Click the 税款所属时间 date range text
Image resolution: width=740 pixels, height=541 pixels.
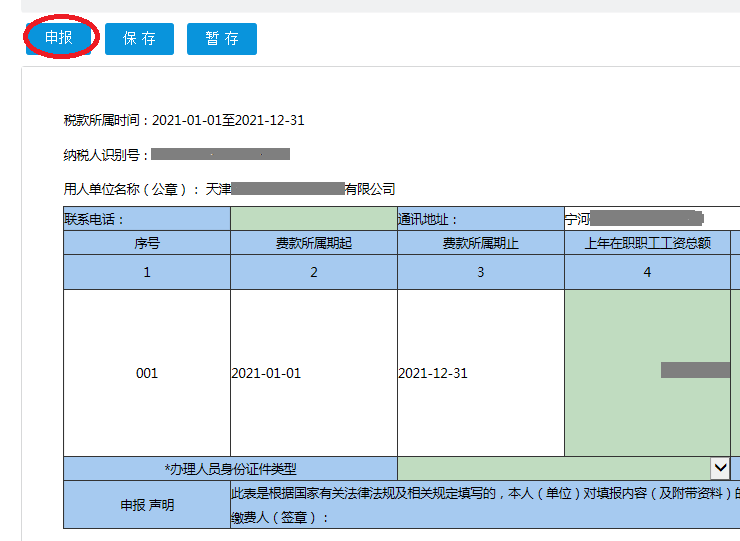pyautogui.click(x=184, y=121)
